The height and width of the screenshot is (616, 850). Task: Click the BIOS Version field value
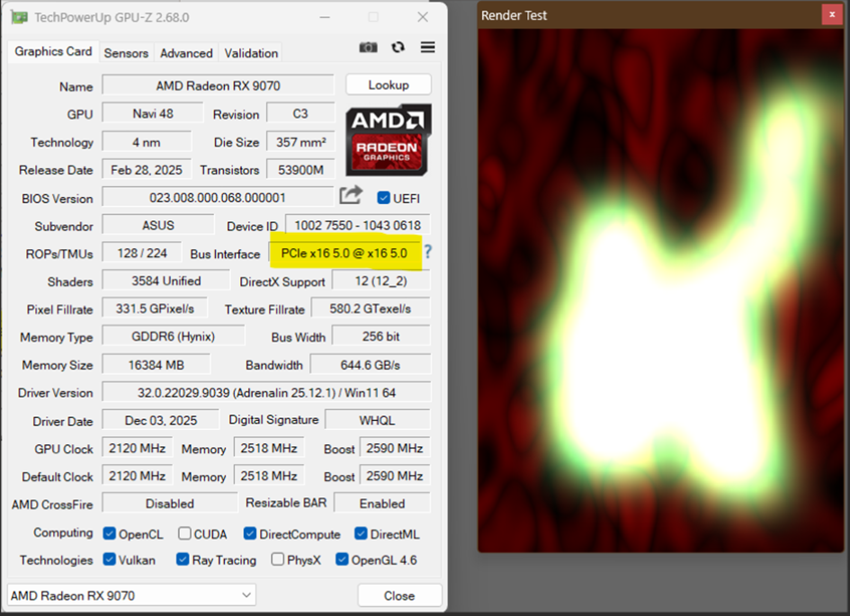tap(218, 197)
